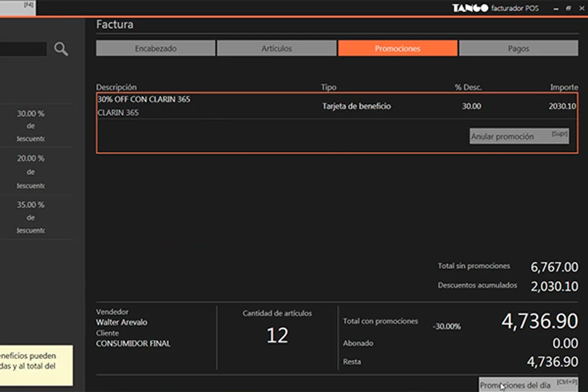
Task: Click the Importe column header
Action: [x=564, y=87]
